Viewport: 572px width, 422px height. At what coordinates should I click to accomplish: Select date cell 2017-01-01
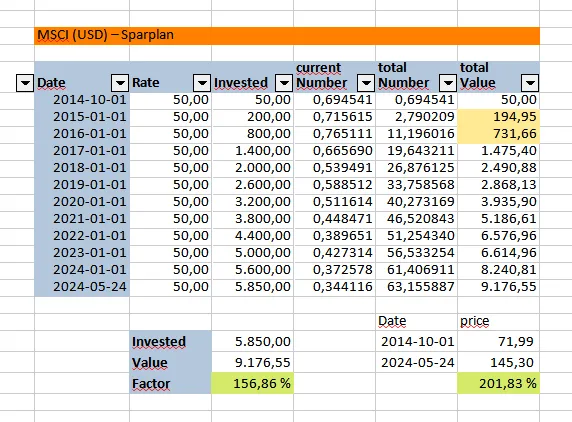tap(82, 151)
